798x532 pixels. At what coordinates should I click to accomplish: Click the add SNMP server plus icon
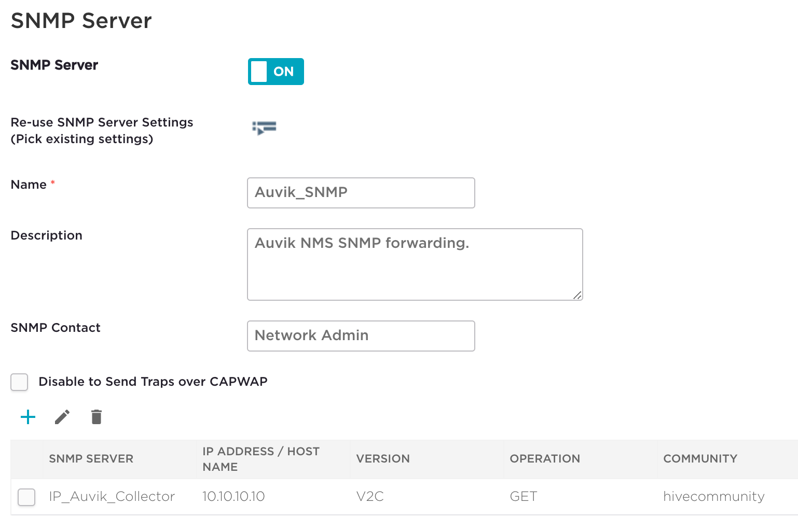28,416
